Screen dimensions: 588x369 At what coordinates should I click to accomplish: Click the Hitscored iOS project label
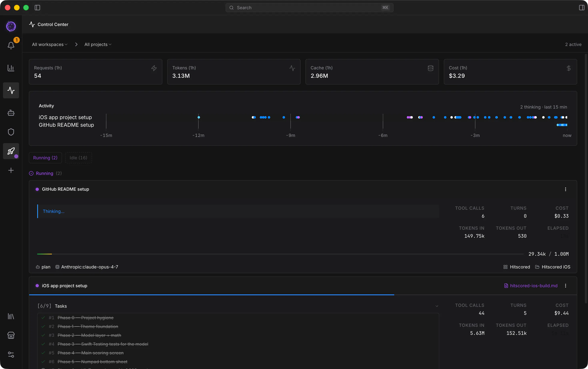tap(556, 267)
